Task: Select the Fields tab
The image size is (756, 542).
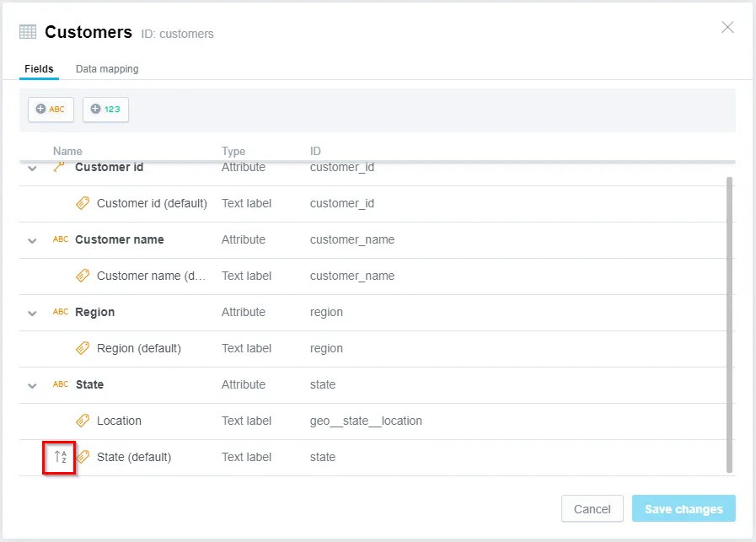Action: (x=39, y=69)
